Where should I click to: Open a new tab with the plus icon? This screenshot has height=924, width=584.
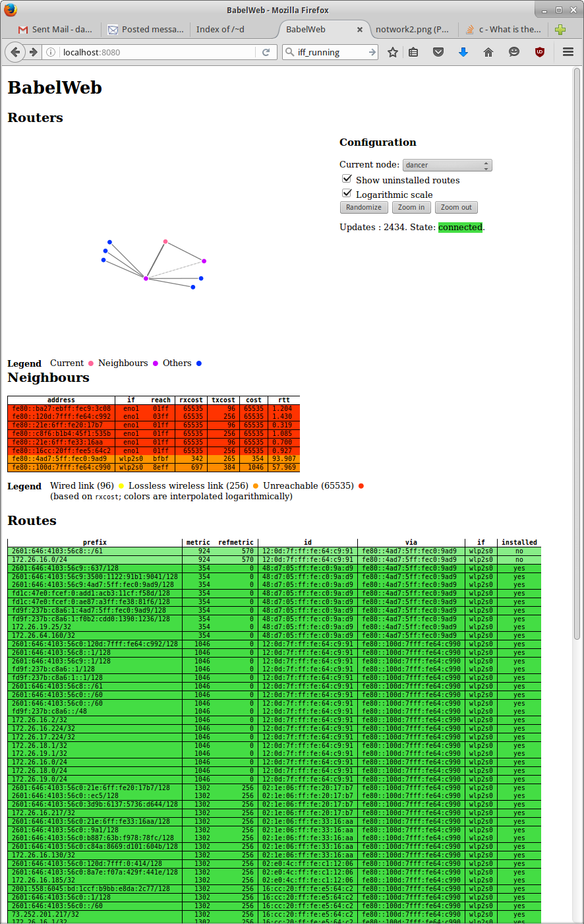[560, 30]
